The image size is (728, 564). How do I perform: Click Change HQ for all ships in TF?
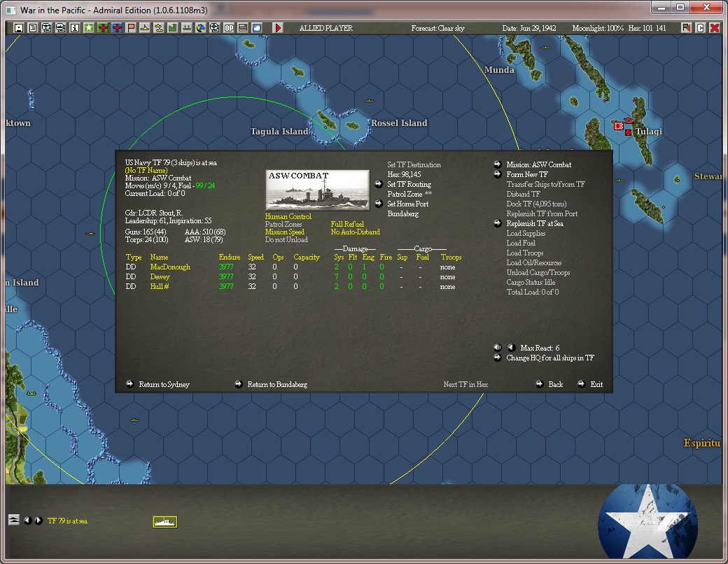tap(550, 358)
